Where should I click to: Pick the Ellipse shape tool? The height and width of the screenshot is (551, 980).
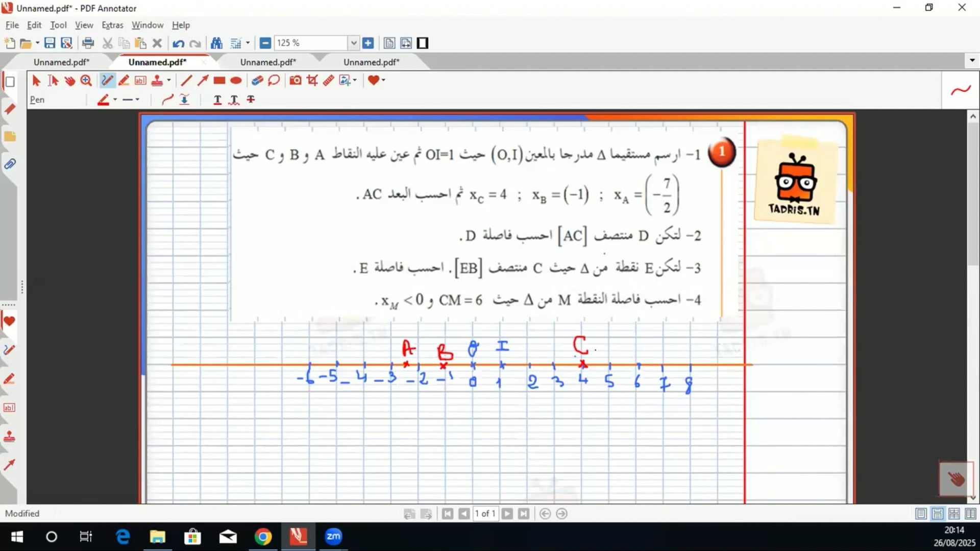(x=236, y=81)
